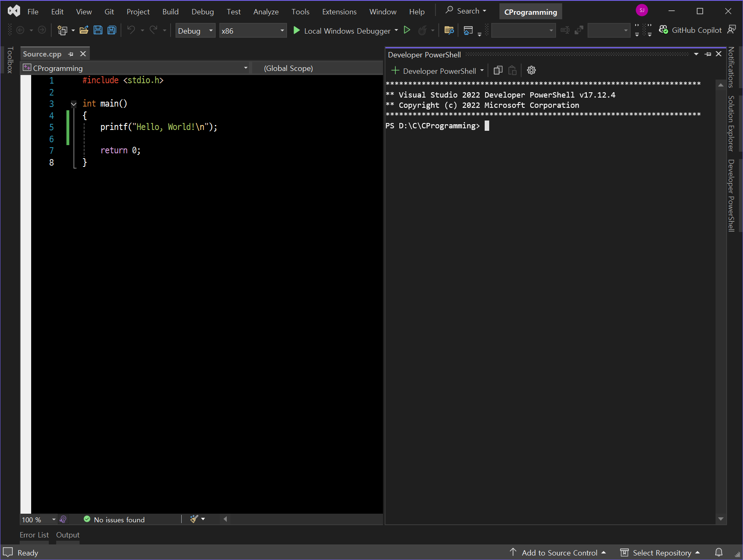Click the Search box in the title bar
This screenshot has height=560, width=743.
click(466, 11)
